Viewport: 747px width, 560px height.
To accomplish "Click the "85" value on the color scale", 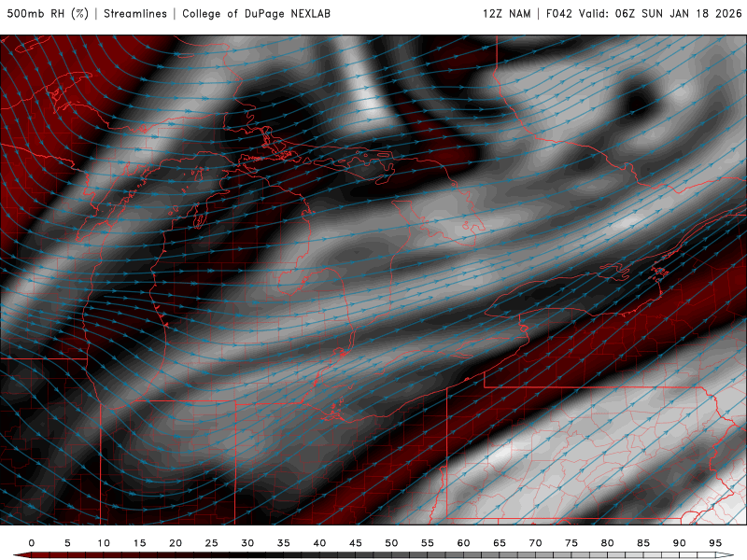I will click(643, 543).
